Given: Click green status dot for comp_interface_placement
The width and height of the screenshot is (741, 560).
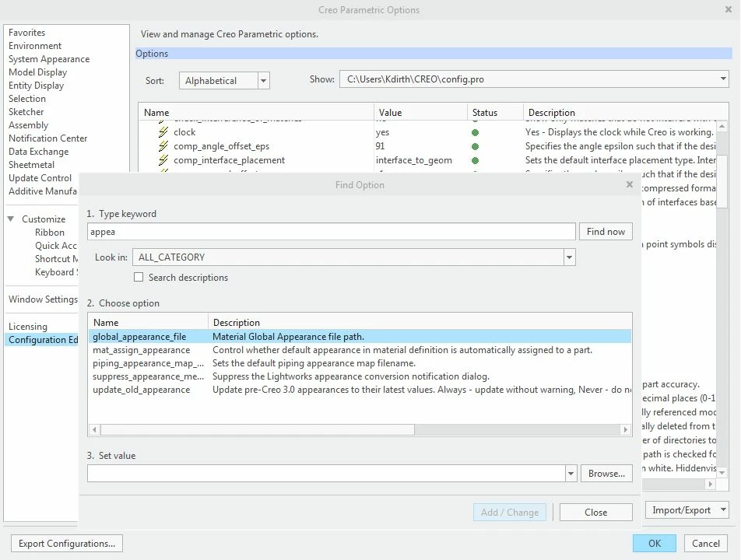Looking at the screenshot, I should (x=475, y=160).
